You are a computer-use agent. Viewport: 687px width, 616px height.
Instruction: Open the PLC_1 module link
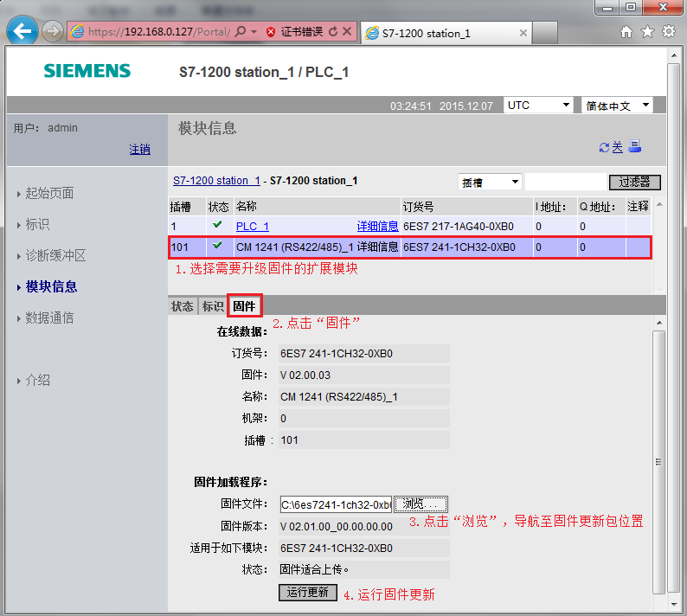pos(253,227)
